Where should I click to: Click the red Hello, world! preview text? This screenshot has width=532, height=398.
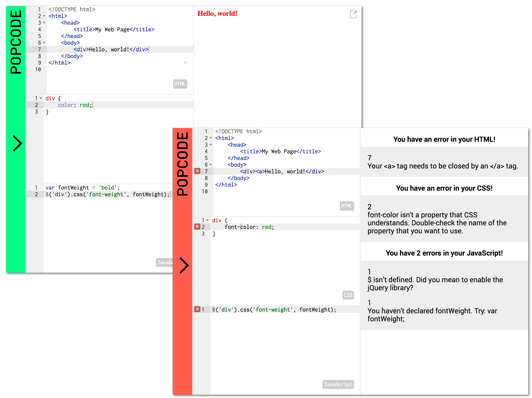pyautogui.click(x=217, y=14)
